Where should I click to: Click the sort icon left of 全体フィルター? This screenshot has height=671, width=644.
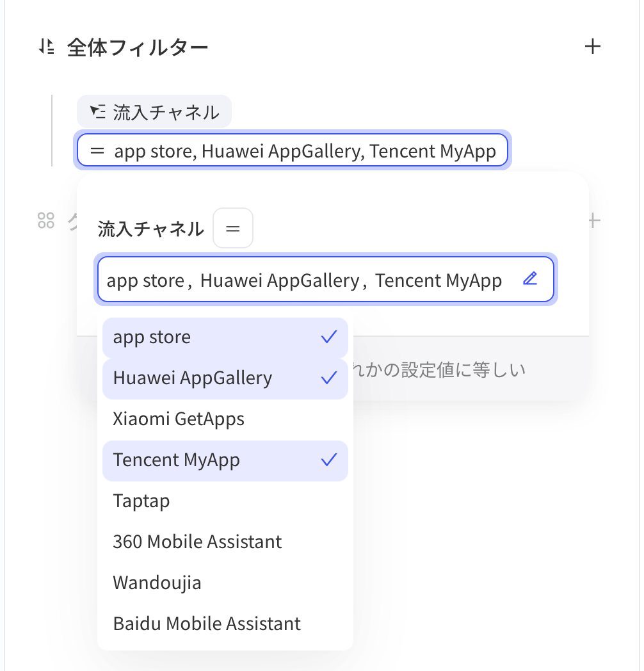46,46
